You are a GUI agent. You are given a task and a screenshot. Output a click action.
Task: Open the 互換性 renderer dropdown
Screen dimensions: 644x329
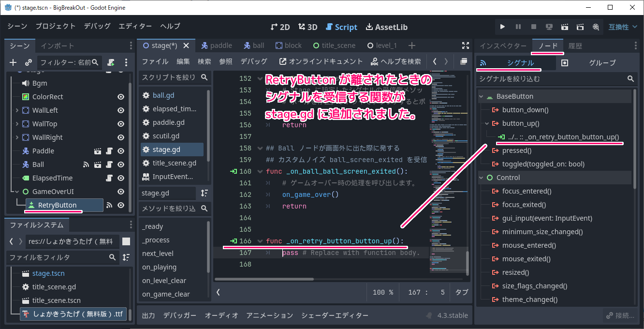pos(623,27)
